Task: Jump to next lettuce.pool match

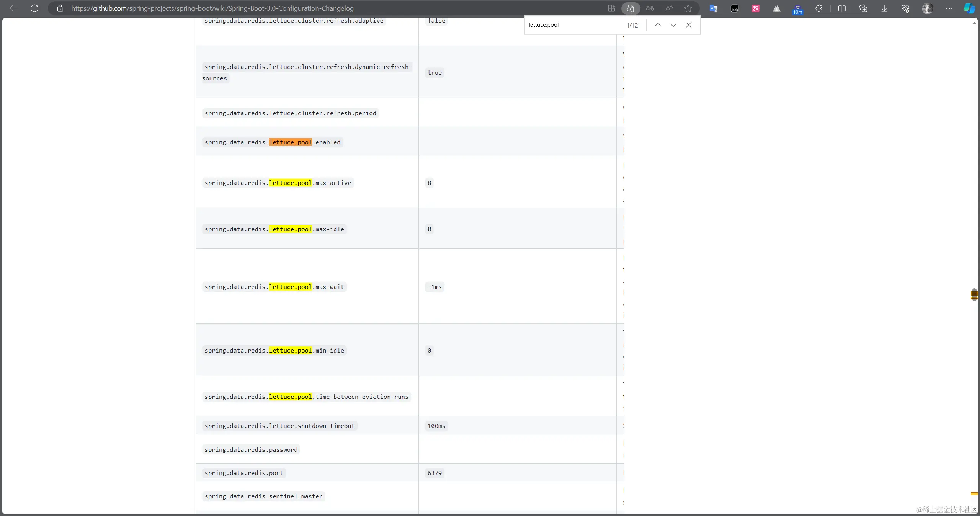Action: [673, 25]
